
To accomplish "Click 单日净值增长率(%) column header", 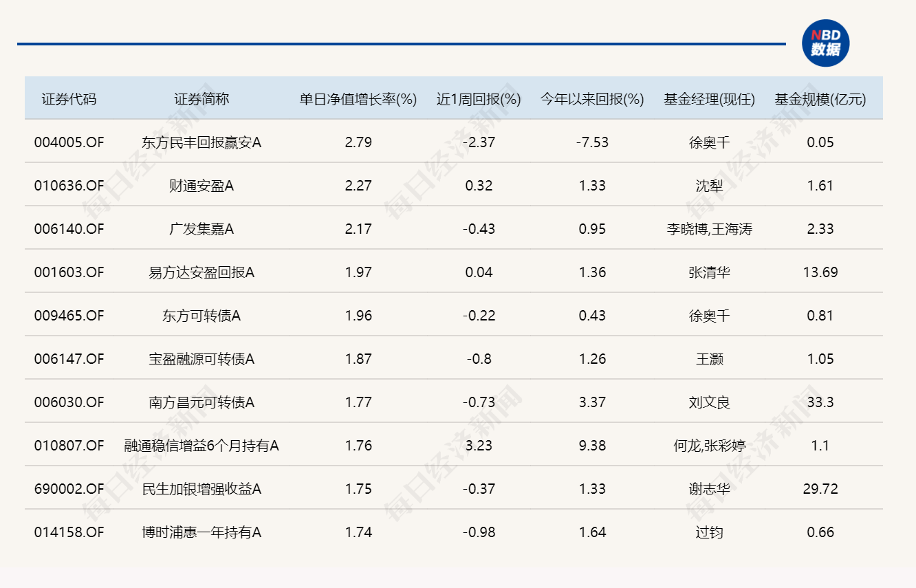I will click(x=358, y=99).
